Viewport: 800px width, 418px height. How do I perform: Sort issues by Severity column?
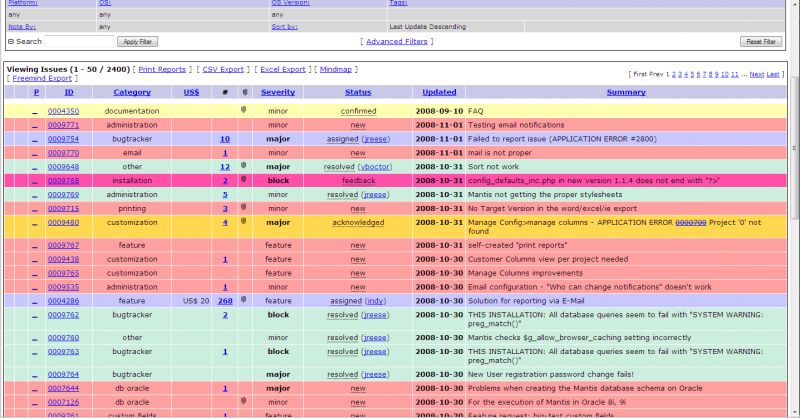(x=278, y=92)
